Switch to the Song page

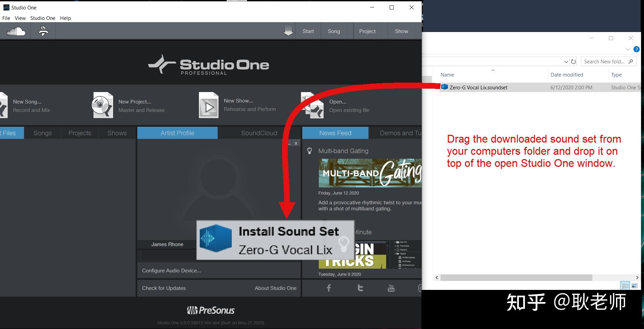(334, 31)
